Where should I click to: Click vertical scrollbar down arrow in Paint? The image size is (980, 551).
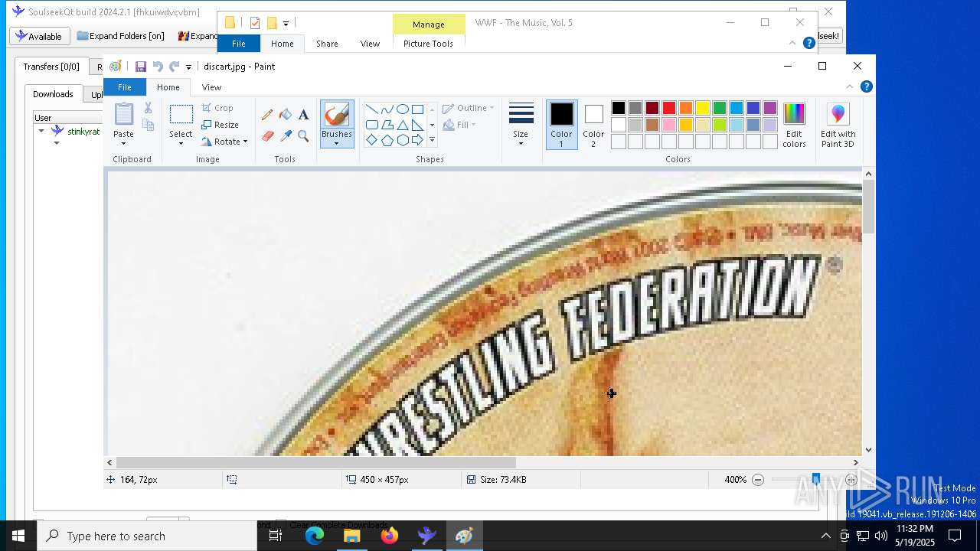click(868, 450)
